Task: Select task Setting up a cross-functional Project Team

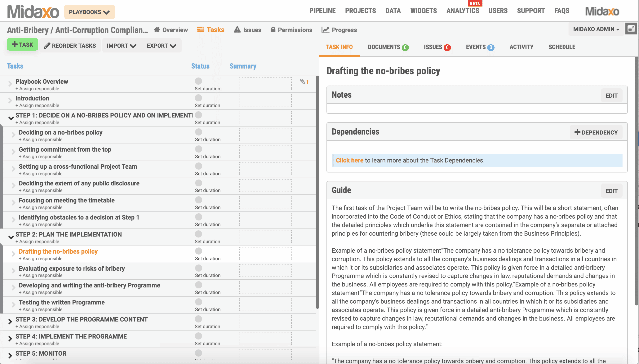Action: pyautogui.click(x=78, y=166)
